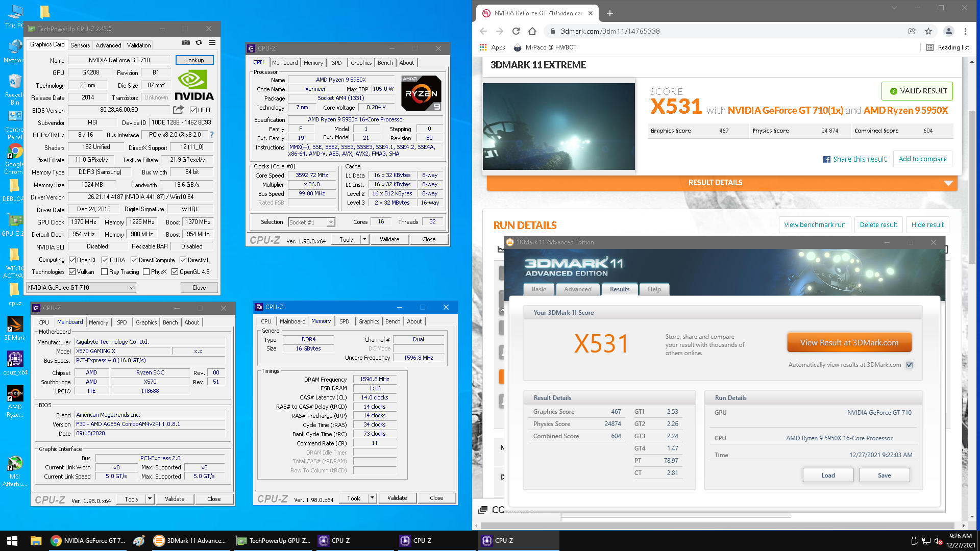
Task: Open the AMD Ryzen Master desktop icon
Action: [x=15, y=402]
